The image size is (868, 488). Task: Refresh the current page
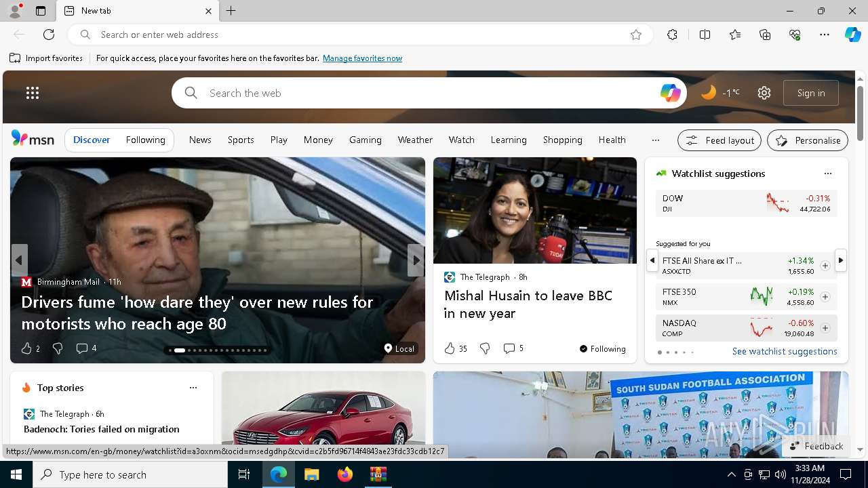pyautogui.click(x=49, y=35)
